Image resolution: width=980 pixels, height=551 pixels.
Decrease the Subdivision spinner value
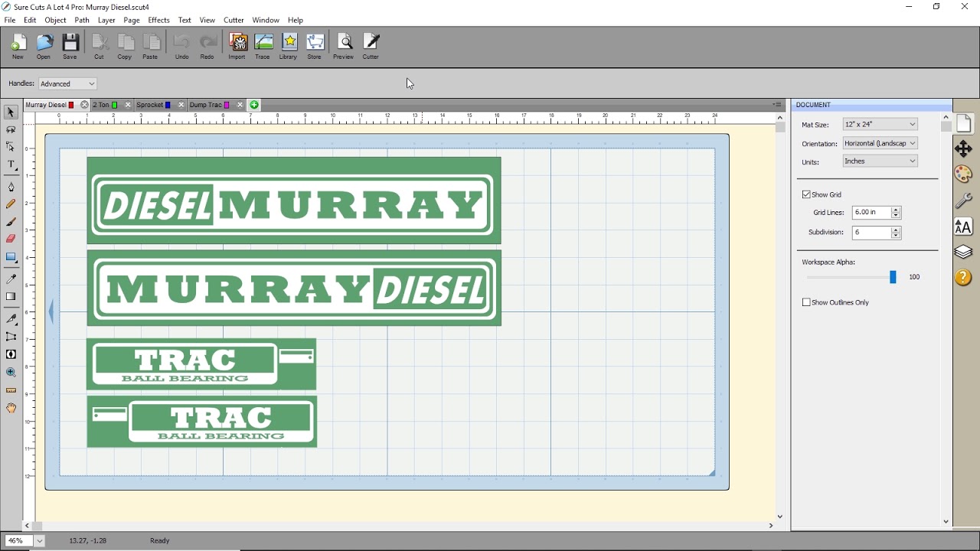click(x=897, y=236)
